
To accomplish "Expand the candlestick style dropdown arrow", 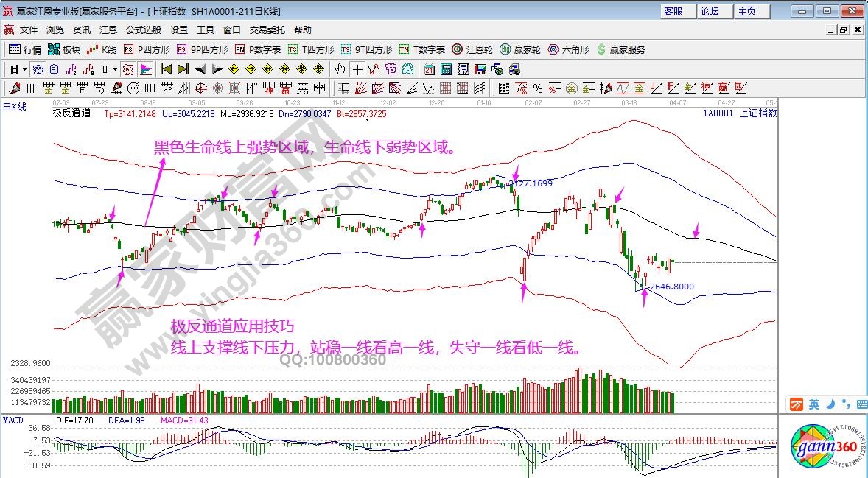I will [115, 69].
